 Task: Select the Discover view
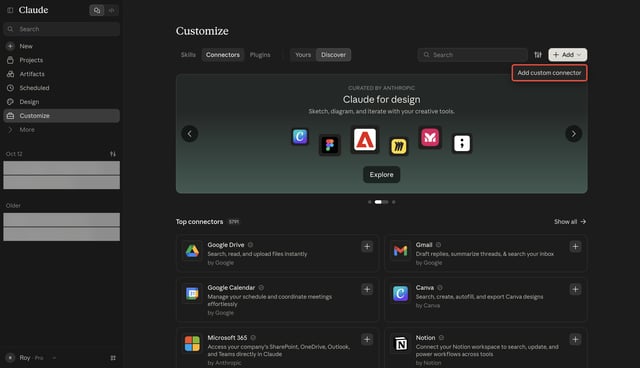[333, 55]
